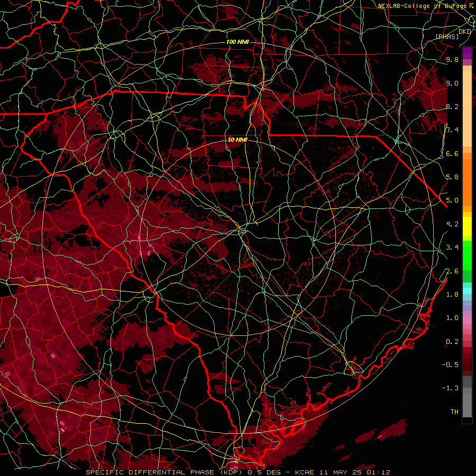476x476 pixels.
Task: Click the 8.2 scale label
Action: (x=452, y=106)
